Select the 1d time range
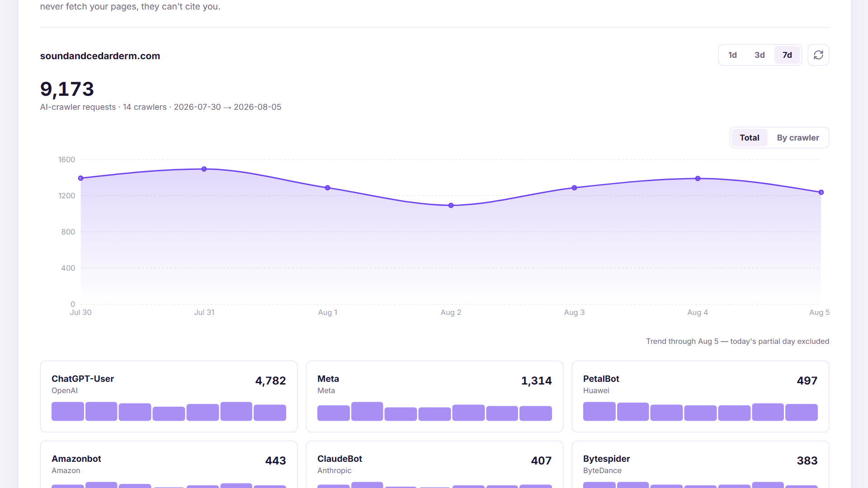The width and height of the screenshot is (868, 488). point(732,55)
